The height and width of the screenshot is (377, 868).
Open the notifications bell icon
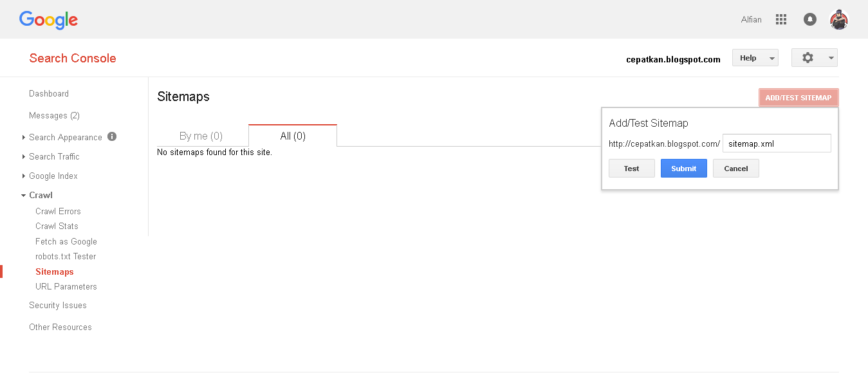pos(810,20)
